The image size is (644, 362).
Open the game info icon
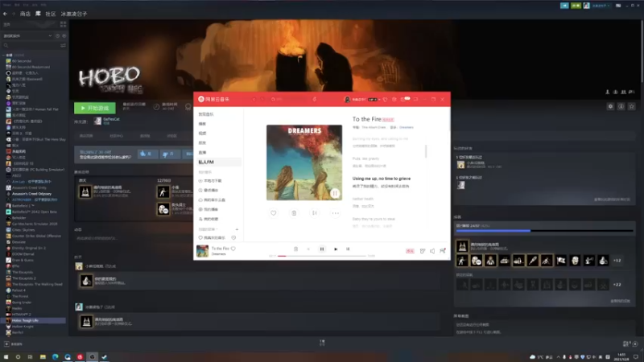tap(621, 107)
